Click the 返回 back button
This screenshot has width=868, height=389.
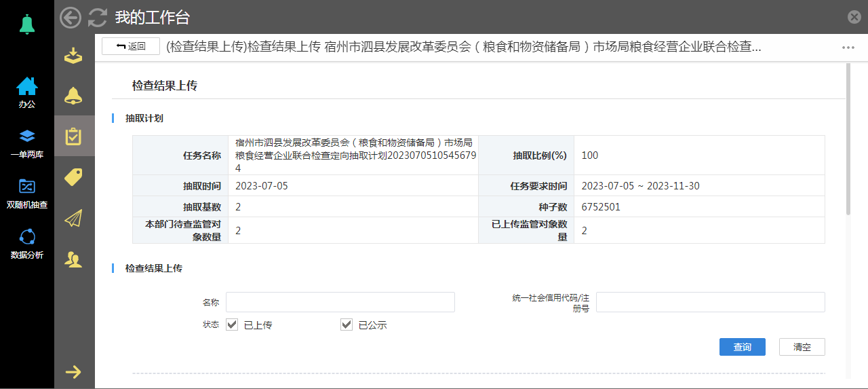tap(131, 46)
